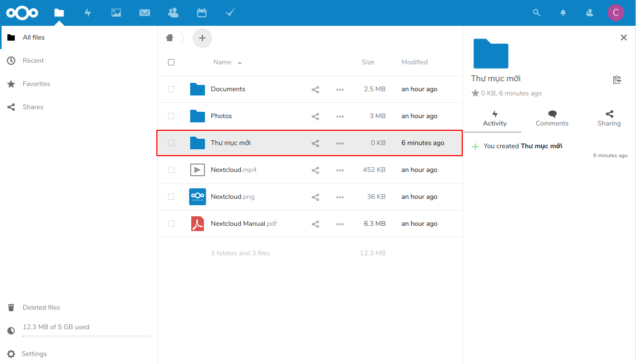Open the Activity app lightning icon
This screenshot has width=636, height=364.
coord(88,13)
